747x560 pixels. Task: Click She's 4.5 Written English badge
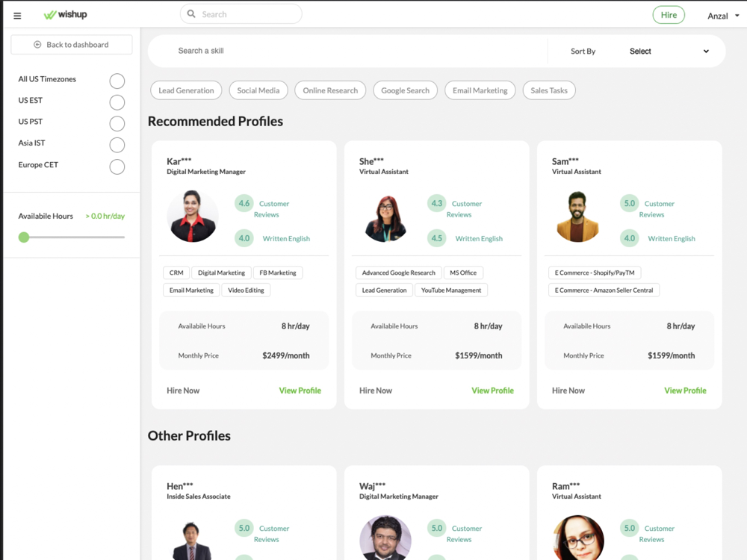pyautogui.click(x=436, y=238)
